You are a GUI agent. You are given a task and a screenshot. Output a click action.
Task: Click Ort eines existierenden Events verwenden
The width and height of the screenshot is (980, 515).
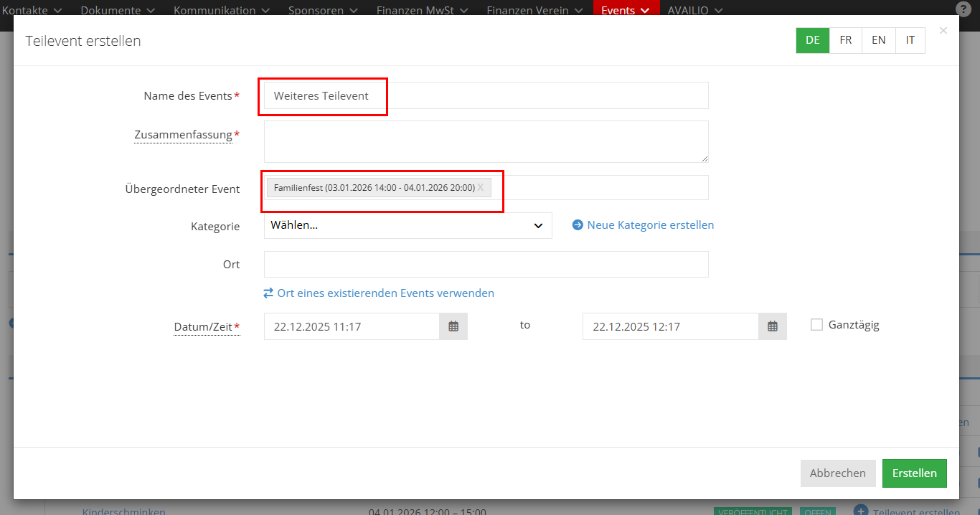pyautogui.click(x=385, y=293)
